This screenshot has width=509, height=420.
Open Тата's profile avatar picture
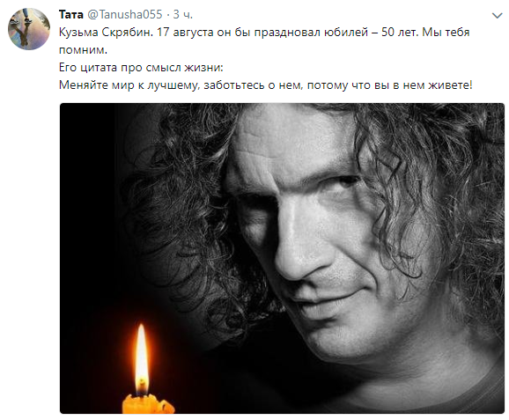(x=29, y=29)
